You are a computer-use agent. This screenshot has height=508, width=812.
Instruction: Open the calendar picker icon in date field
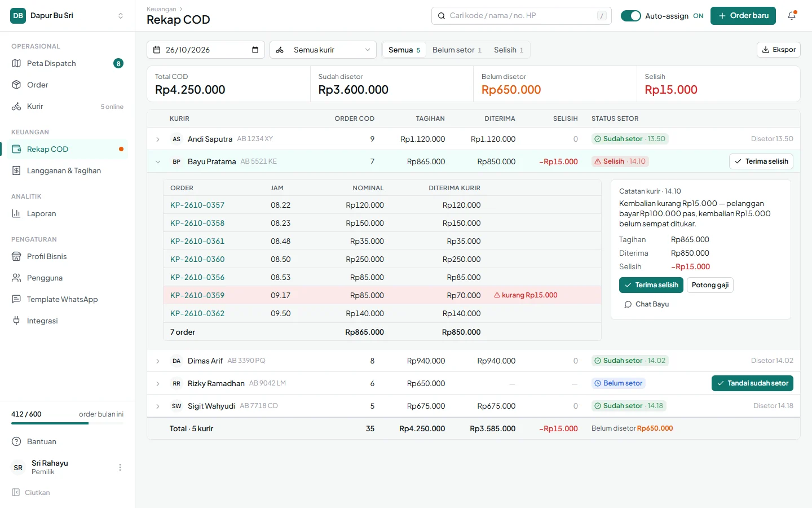coord(255,50)
